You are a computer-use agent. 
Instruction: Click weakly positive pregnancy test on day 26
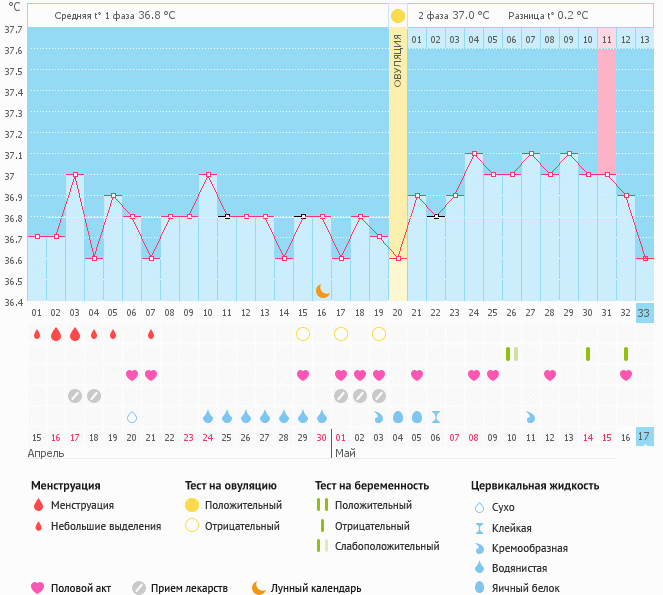512,354
